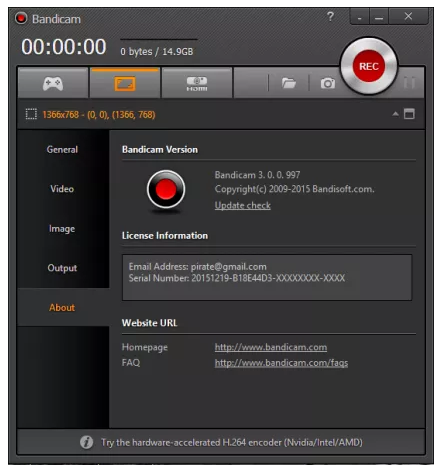
Task: Select the Game Recording mode gamepad icon
Action: coord(53,83)
